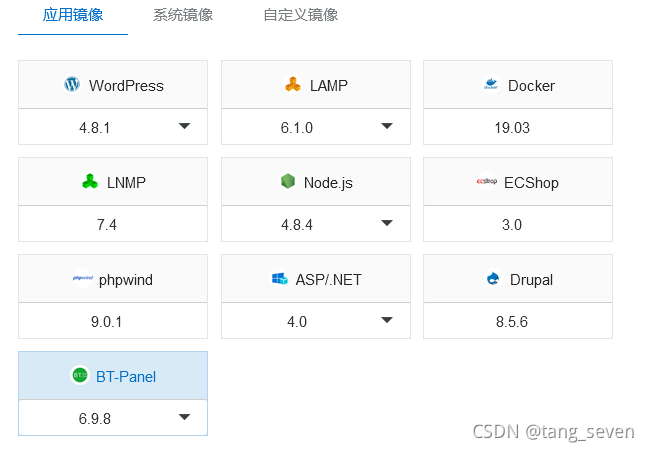Screen dimensions: 649x452
Task: Click the ECShop logo icon
Action: (x=487, y=181)
